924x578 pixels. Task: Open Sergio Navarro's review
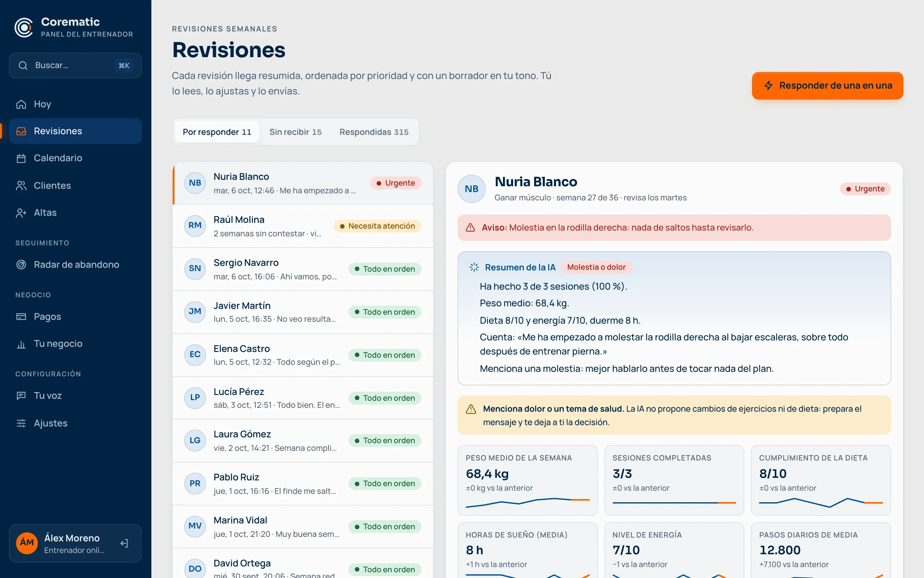[303, 269]
